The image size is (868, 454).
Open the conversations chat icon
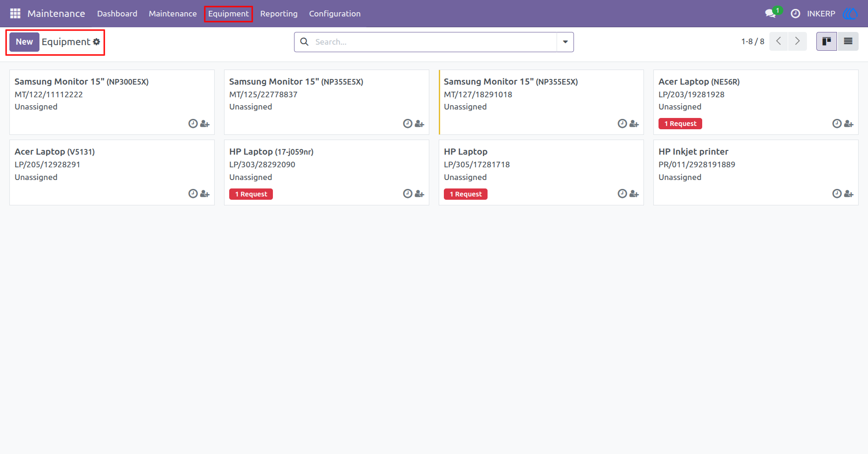(770, 14)
